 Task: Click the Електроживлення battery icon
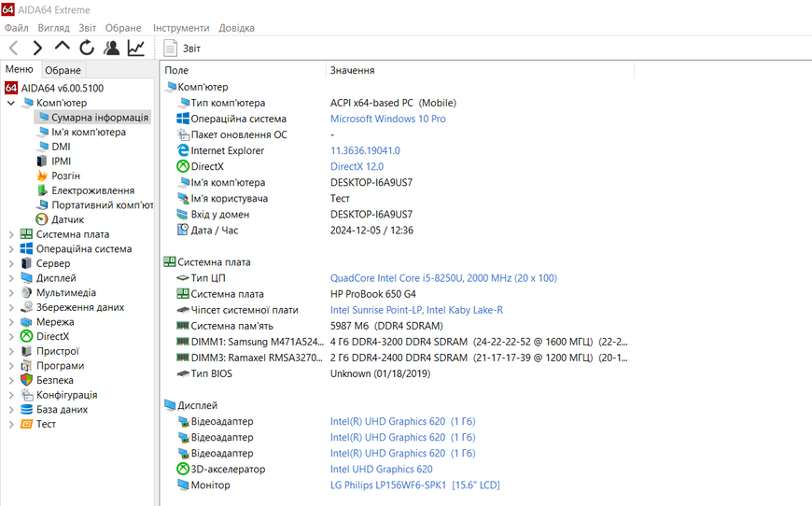pos(42,190)
